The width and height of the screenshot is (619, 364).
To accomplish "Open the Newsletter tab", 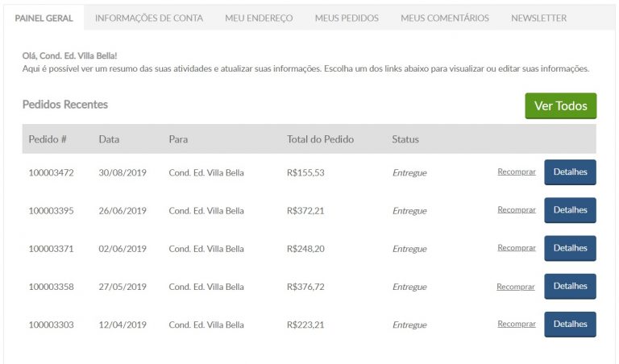I will coord(539,19).
